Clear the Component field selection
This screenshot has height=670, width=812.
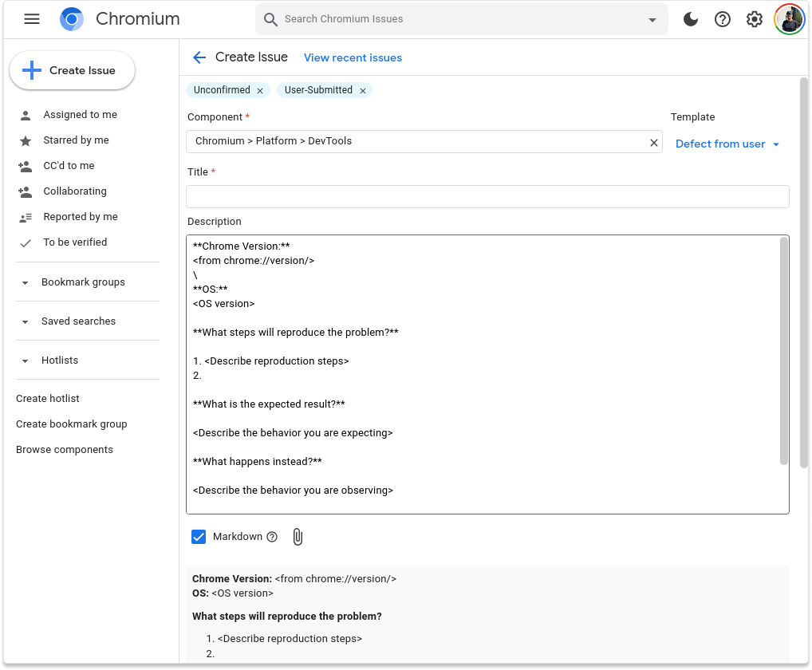pos(654,142)
